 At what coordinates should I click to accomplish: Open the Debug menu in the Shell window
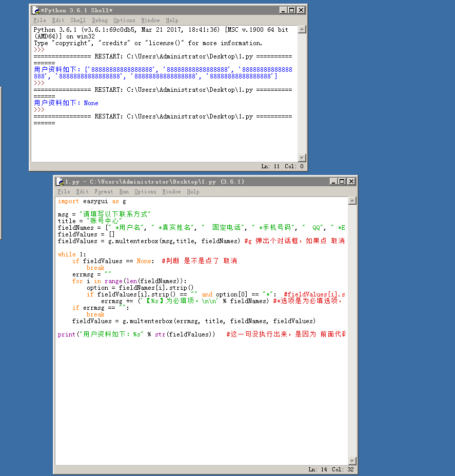pyautogui.click(x=100, y=20)
